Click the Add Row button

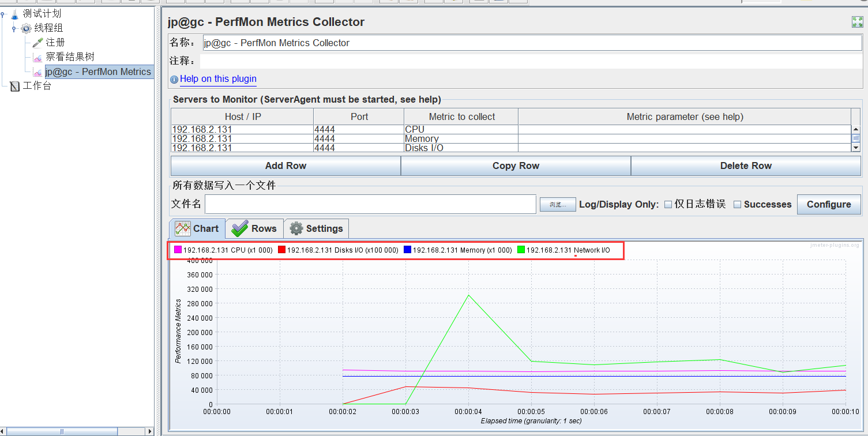click(x=285, y=166)
